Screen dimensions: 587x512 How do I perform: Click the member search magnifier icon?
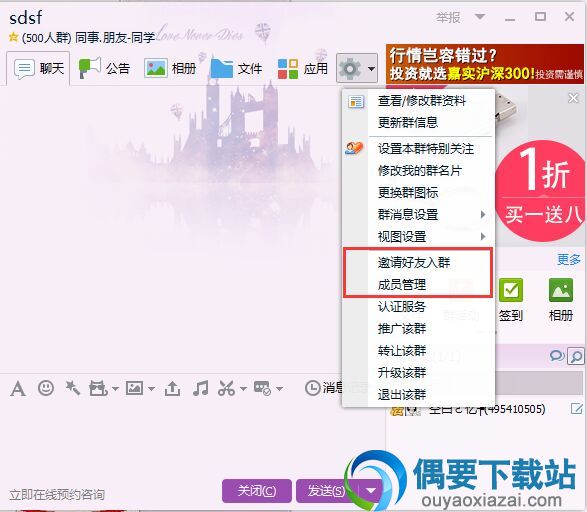click(x=576, y=356)
